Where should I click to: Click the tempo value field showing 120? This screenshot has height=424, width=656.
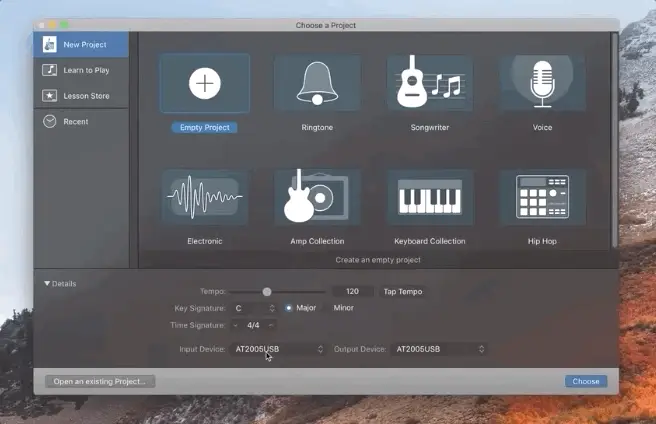click(352, 291)
